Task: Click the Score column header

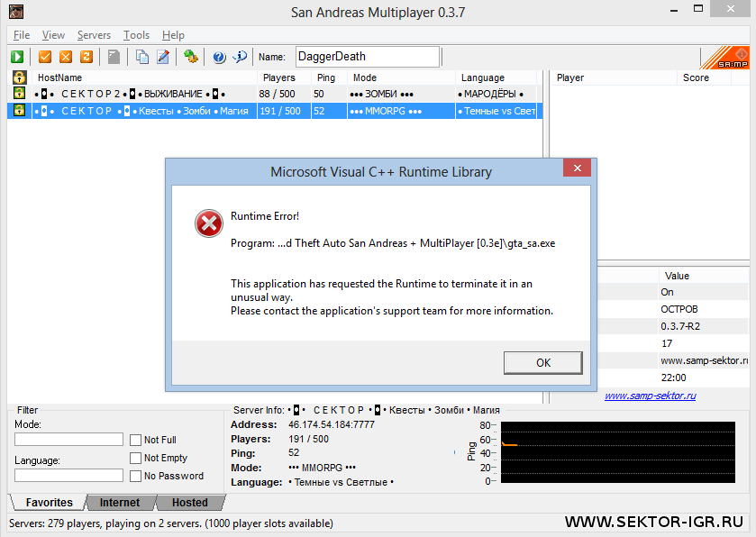Action: pos(705,77)
